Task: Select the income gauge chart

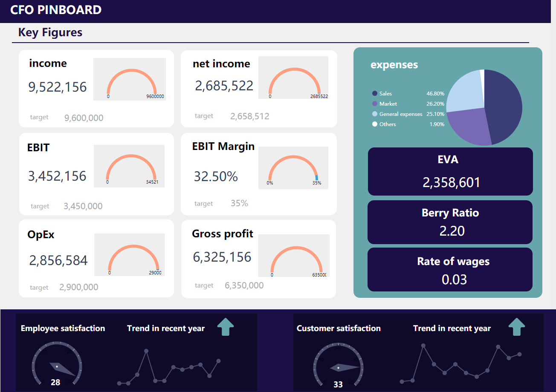Action: tap(130, 79)
